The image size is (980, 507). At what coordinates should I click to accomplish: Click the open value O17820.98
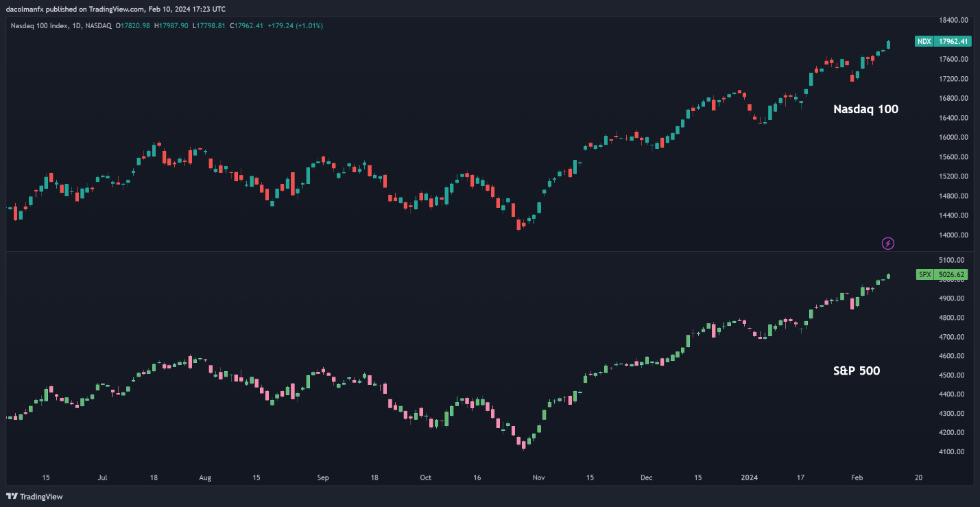coord(134,26)
